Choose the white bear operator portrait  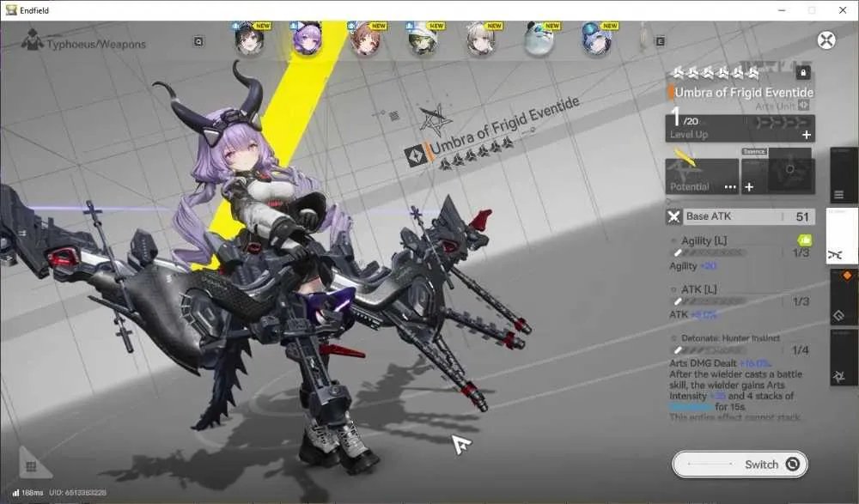pyautogui.click(x=539, y=40)
